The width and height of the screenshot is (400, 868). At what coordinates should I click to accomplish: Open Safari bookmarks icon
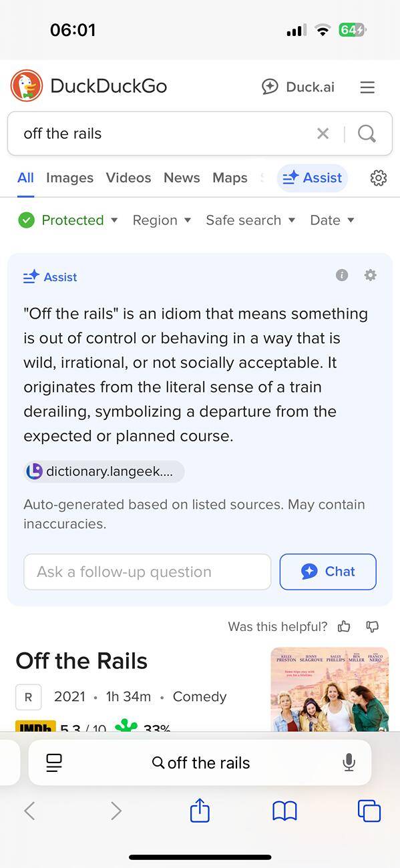[x=285, y=811]
